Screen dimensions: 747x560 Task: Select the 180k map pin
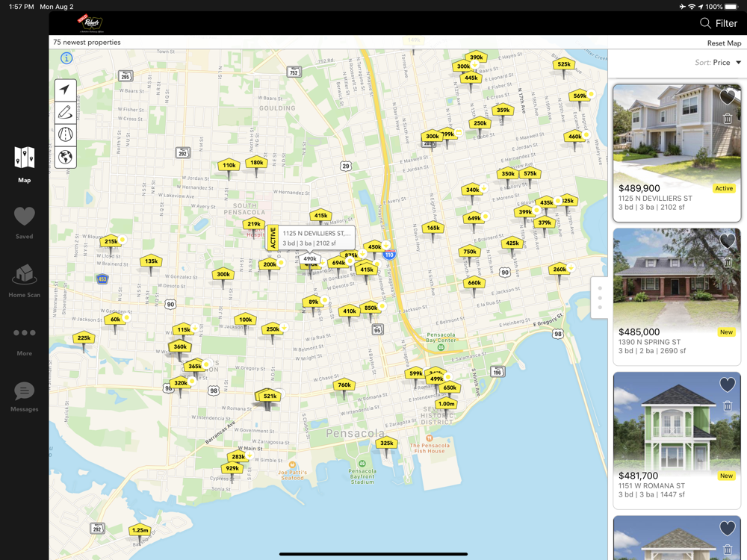point(257,162)
